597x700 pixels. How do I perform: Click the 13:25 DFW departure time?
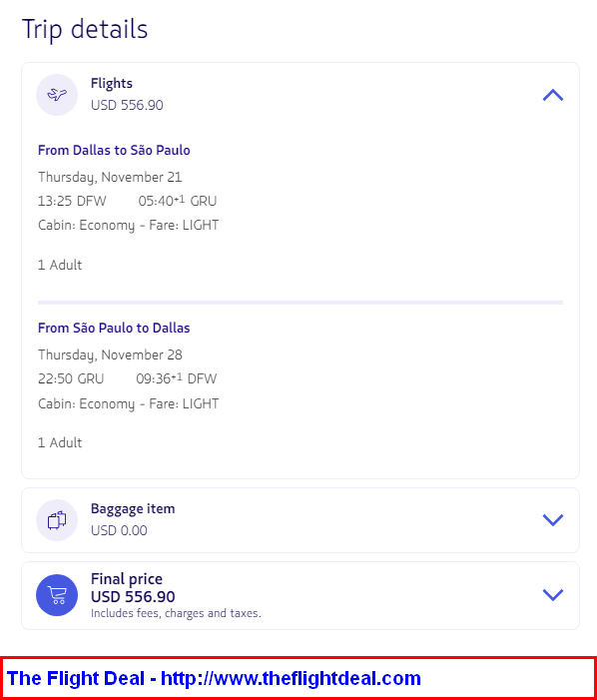(72, 201)
